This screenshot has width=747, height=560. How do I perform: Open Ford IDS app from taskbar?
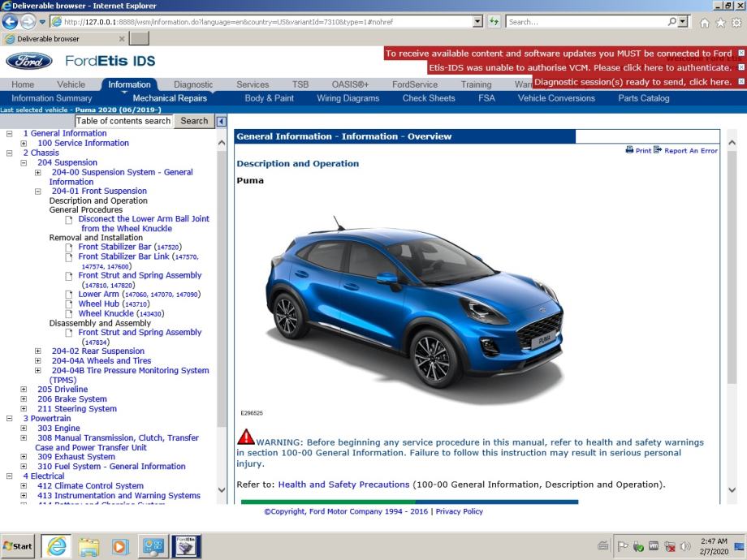(x=186, y=546)
